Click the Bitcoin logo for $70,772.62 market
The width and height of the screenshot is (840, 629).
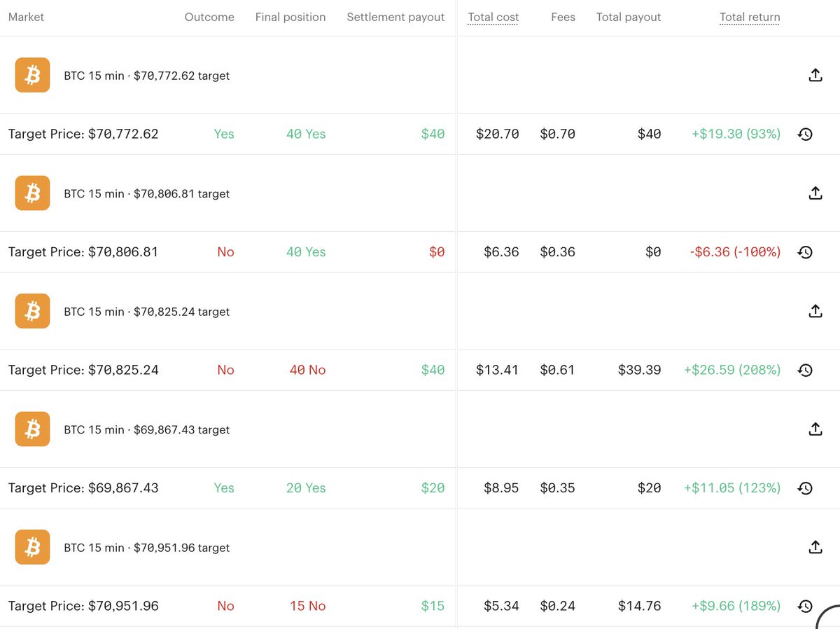32,75
